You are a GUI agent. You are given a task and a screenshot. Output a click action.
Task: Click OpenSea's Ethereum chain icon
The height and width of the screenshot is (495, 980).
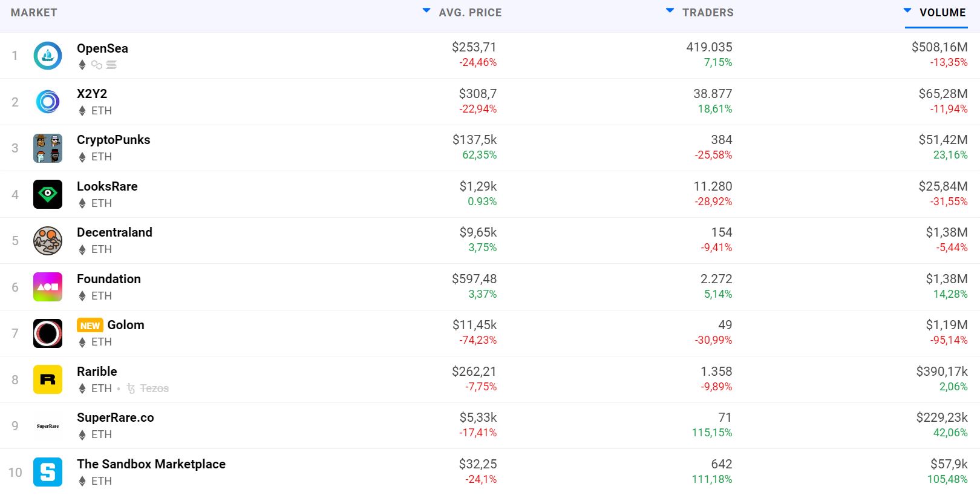click(x=82, y=65)
